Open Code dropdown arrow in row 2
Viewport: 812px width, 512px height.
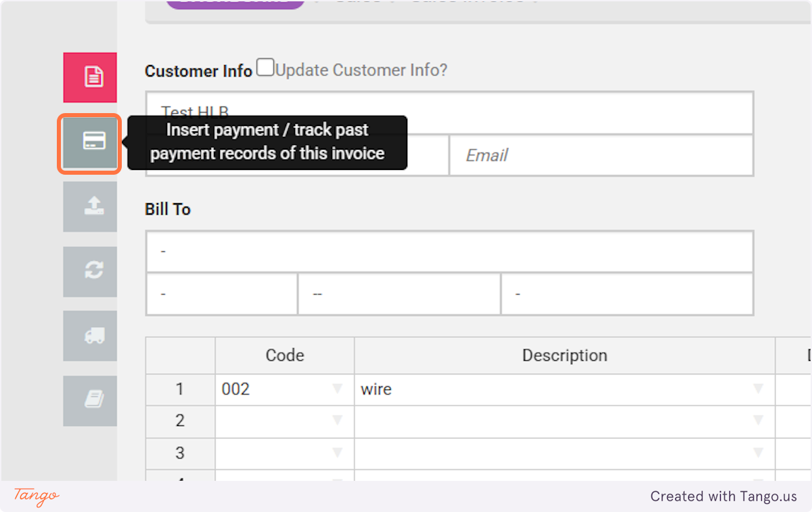337,421
